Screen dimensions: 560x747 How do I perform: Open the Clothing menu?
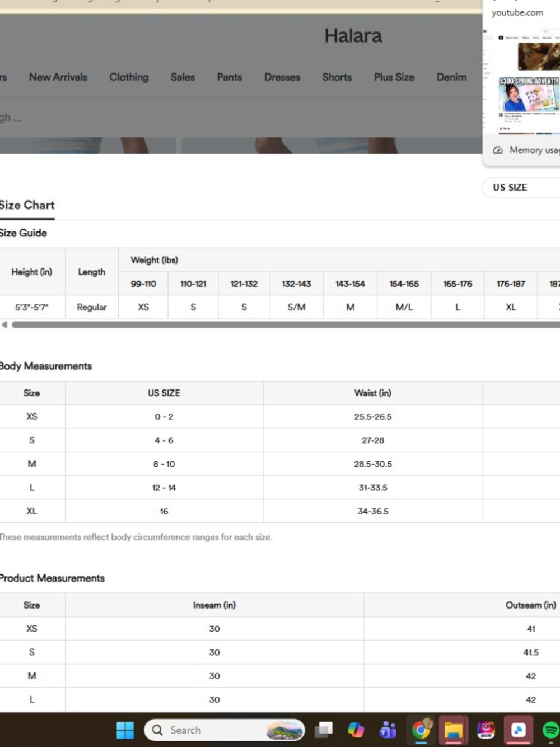[x=129, y=77]
